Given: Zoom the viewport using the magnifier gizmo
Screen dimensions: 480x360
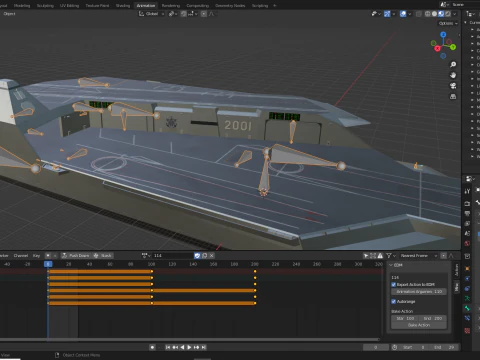Looking at the screenshot, I should 453,64.
